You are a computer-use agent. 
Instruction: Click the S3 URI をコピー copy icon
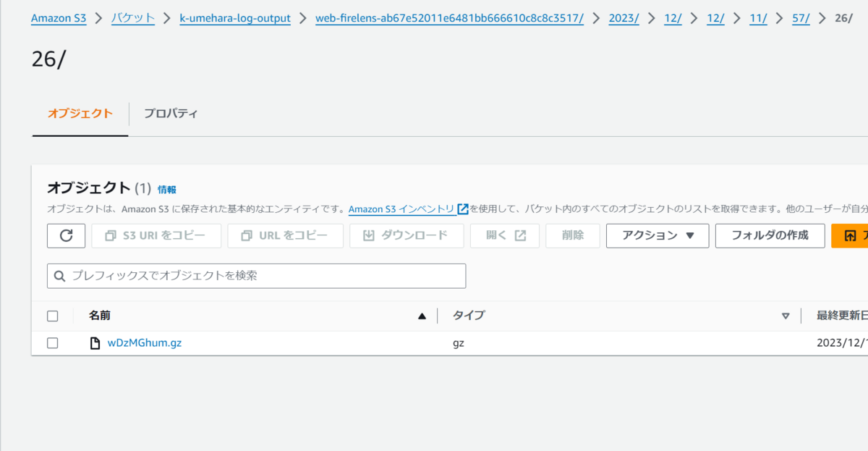click(x=110, y=235)
